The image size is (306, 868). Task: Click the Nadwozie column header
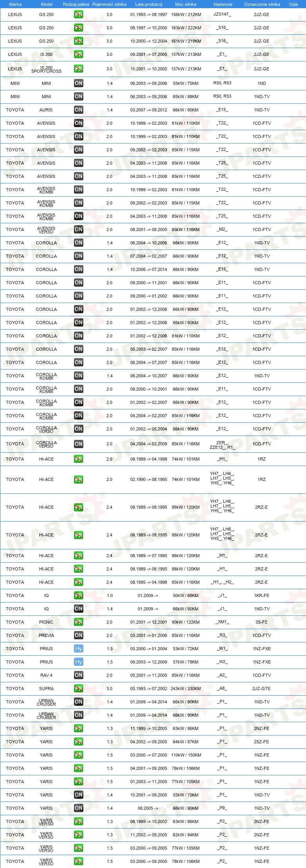pos(223,4)
